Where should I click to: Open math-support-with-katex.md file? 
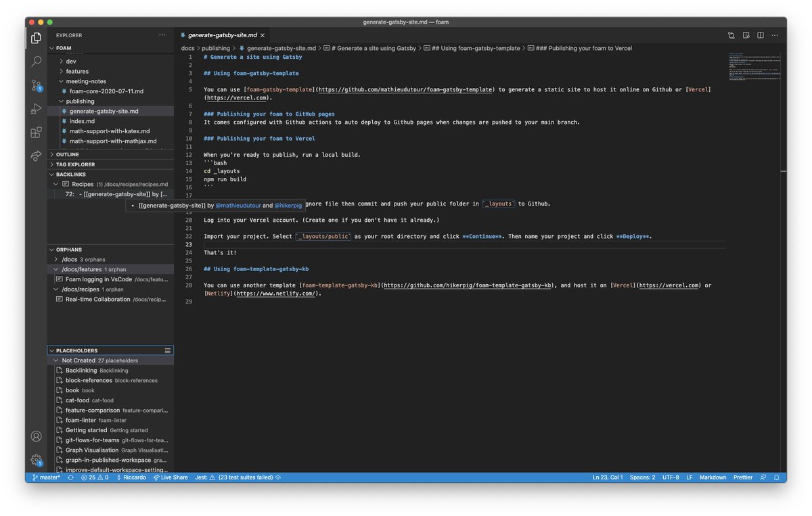pyautogui.click(x=110, y=131)
